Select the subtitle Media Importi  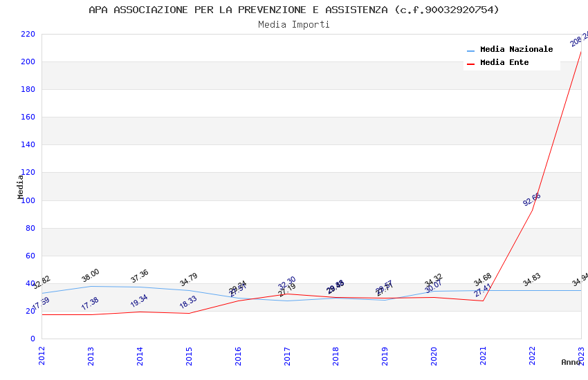[294, 25]
